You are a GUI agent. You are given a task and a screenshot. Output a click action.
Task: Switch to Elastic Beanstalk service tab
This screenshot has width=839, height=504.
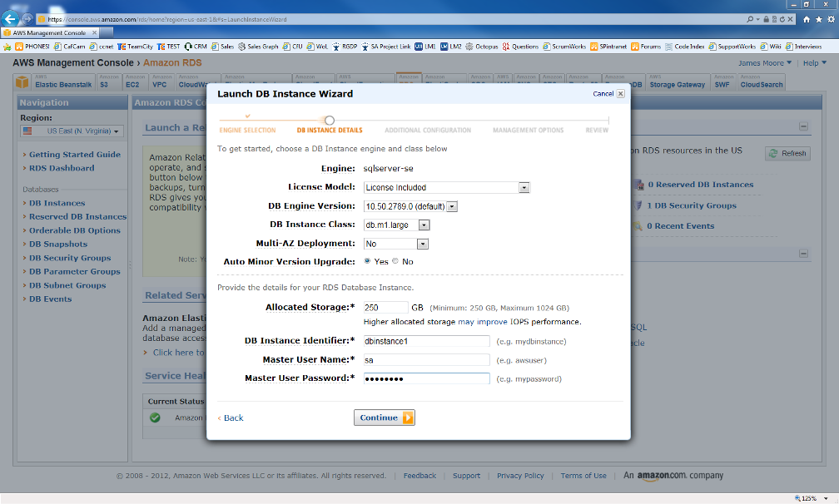pos(63,82)
